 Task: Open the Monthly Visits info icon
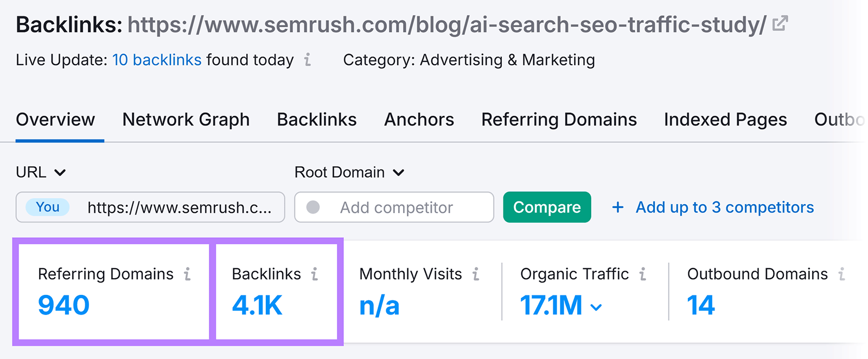pos(475,274)
